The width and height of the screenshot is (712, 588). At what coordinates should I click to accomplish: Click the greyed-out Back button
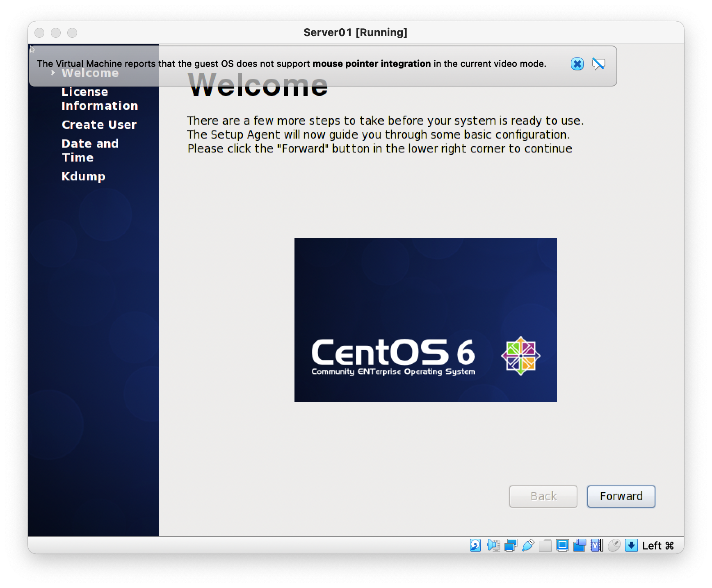coord(543,496)
